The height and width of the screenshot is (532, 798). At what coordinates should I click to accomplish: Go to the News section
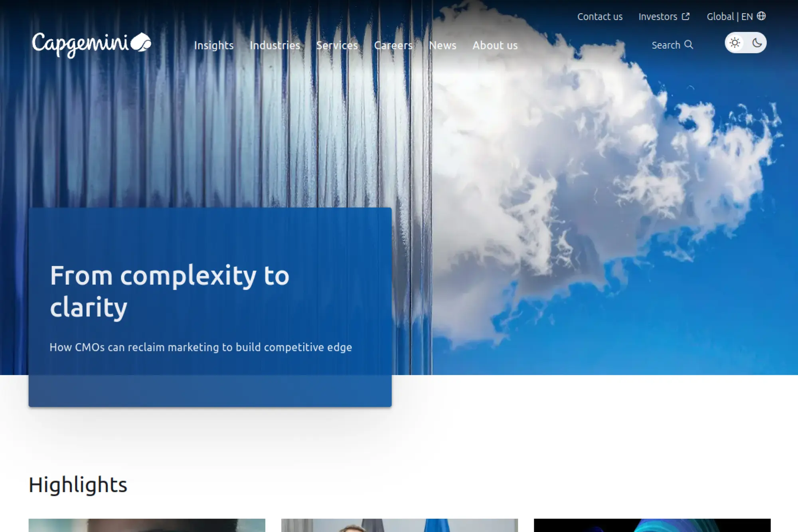pos(442,45)
